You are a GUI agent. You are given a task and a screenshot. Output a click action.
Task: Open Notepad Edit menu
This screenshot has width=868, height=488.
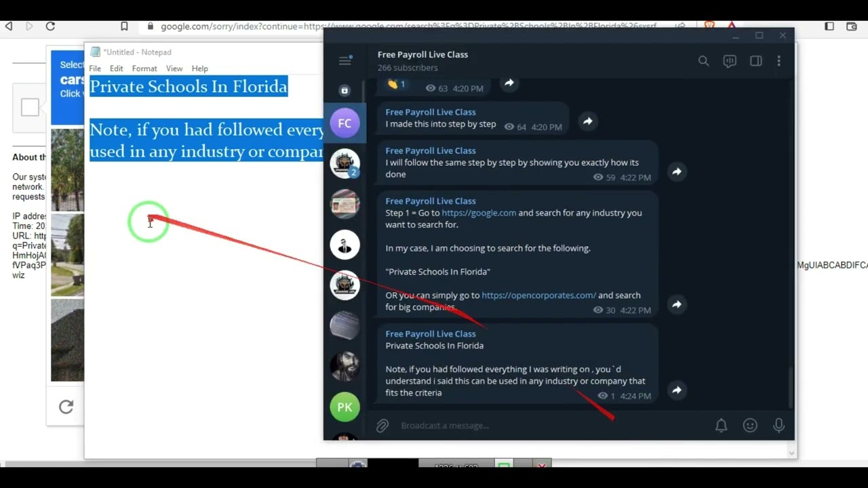(117, 68)
